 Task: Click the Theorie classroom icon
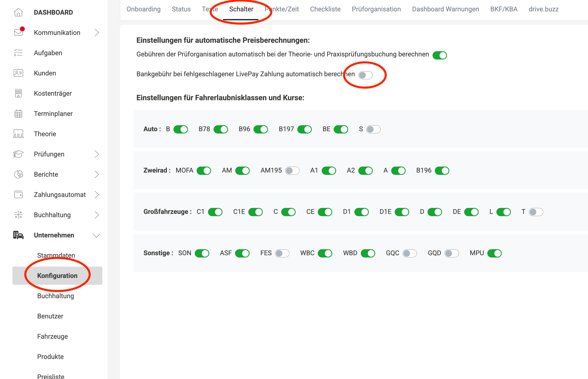click(18, 134)
